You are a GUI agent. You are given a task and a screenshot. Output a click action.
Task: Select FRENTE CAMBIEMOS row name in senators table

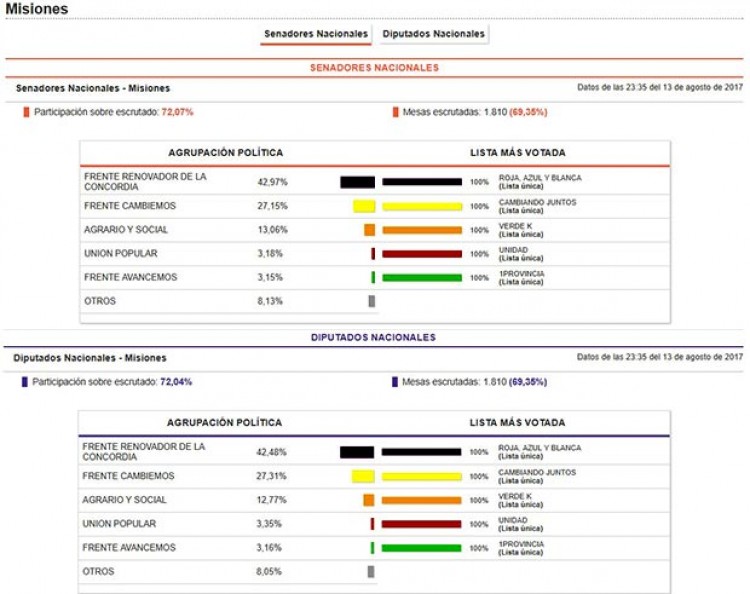pyautogui.click(x=130, y=205)
